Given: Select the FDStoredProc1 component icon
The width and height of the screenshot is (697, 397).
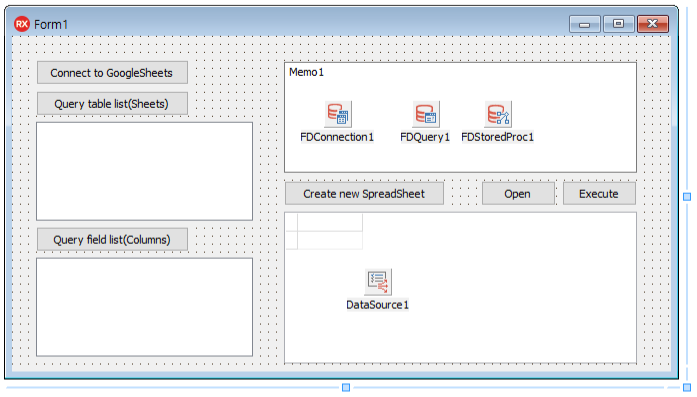Looking at the screenshot, I should [498, 114].
